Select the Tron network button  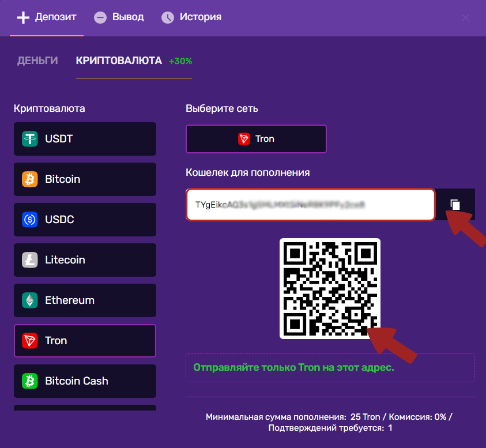tap(256, 139)
